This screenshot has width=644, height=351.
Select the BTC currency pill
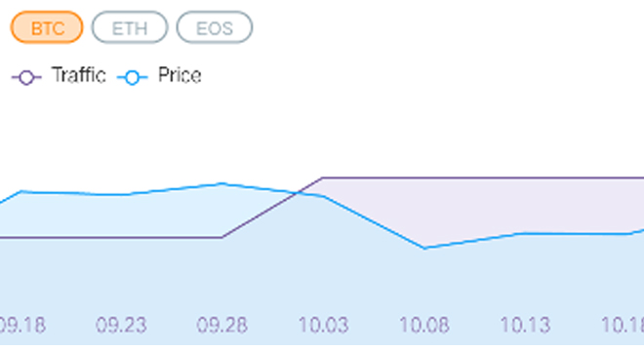point(47,27)
